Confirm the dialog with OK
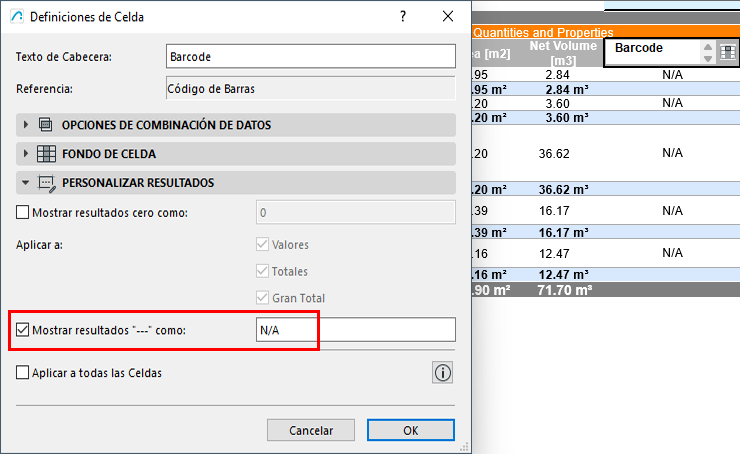The height and width of the screenshot is (454, 740). point(411,430)
